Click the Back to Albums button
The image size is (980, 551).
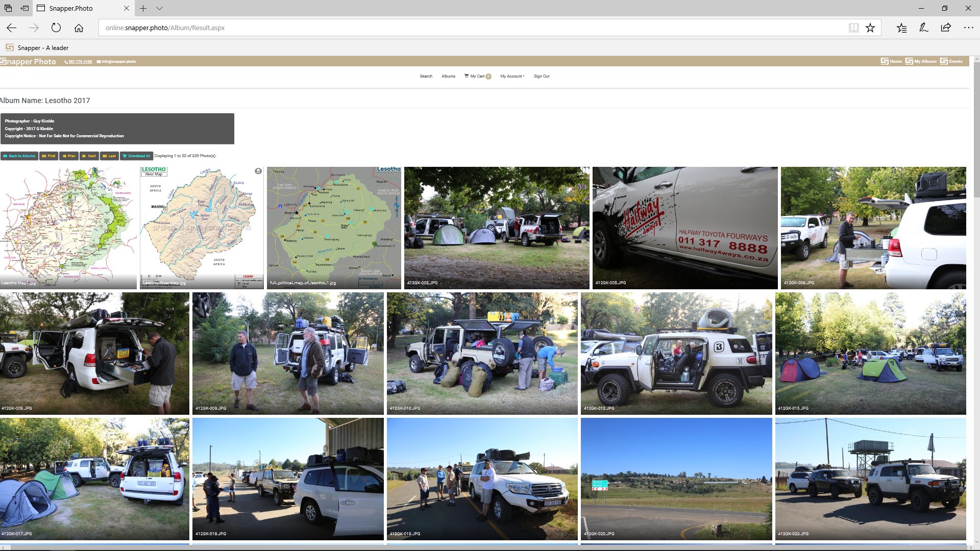pyautogui.click(x=19, y=156)
